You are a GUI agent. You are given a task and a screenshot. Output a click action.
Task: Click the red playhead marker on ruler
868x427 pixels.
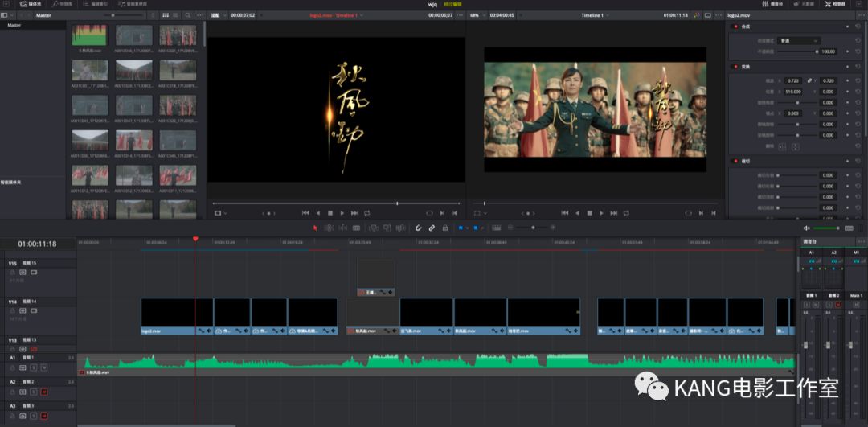[195, 239]
